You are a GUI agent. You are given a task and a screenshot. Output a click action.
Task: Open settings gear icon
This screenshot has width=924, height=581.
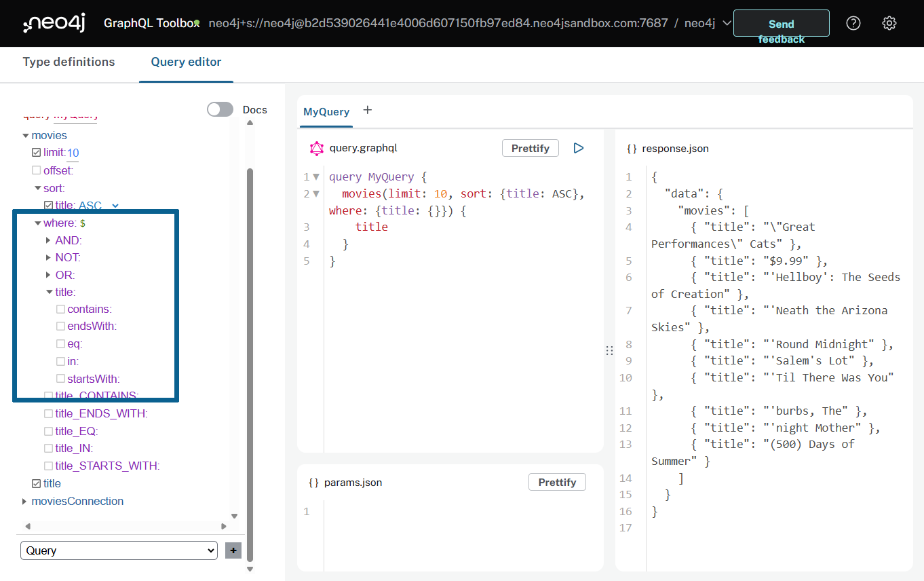pyautogui.click(x=889, y=23)
